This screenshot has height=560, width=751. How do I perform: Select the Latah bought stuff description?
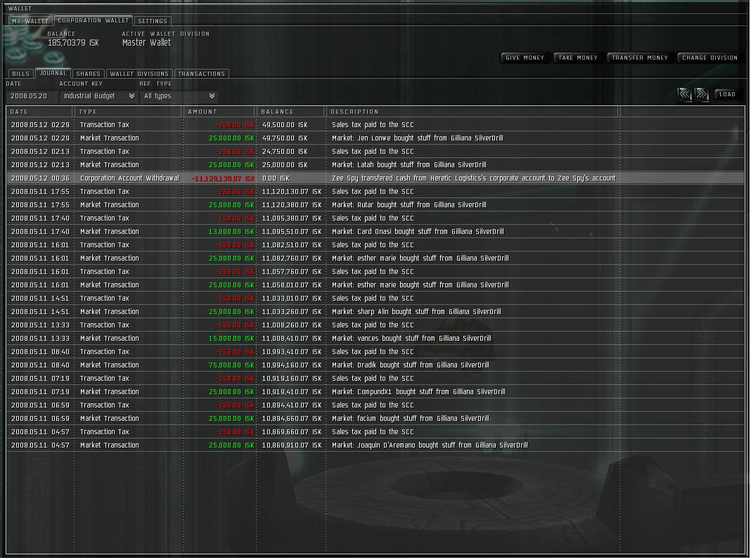tap(409, 165)
